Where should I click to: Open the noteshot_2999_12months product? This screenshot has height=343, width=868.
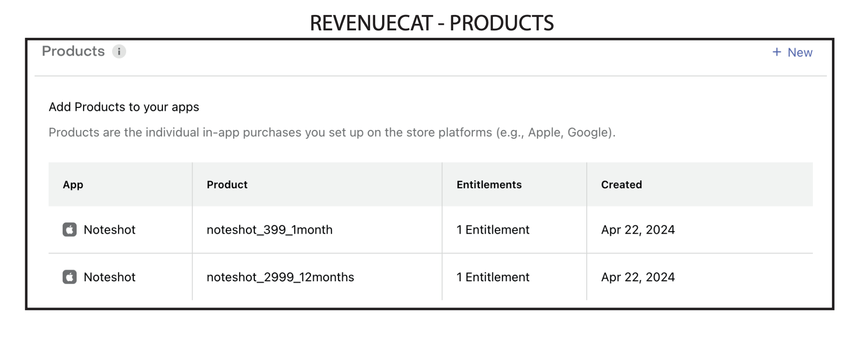pos(280,277)
